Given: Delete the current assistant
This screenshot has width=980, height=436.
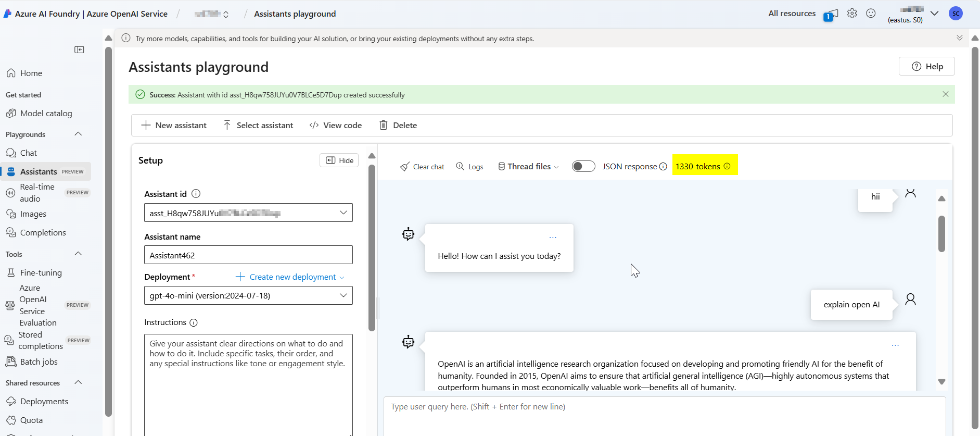Looking at the screenshot, I should (398, 126).
